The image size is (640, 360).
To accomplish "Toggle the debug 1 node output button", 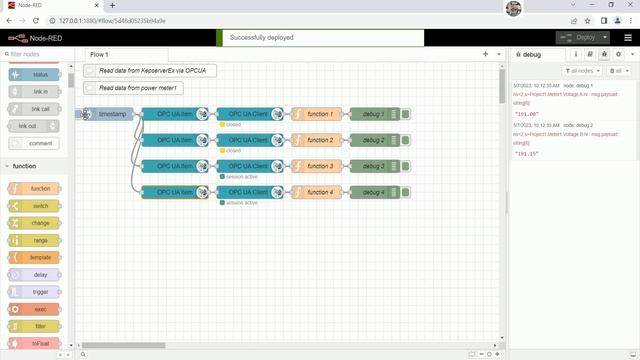I will pyautogui.click(x=406, y=114).
